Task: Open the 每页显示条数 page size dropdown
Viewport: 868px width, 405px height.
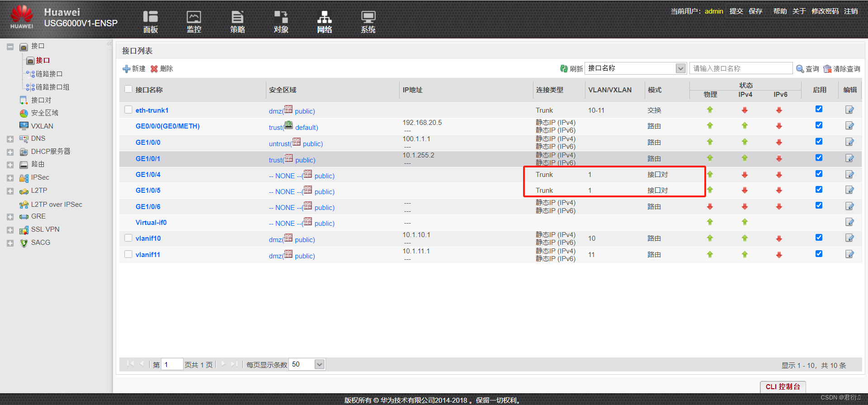Action: [319, 364]
